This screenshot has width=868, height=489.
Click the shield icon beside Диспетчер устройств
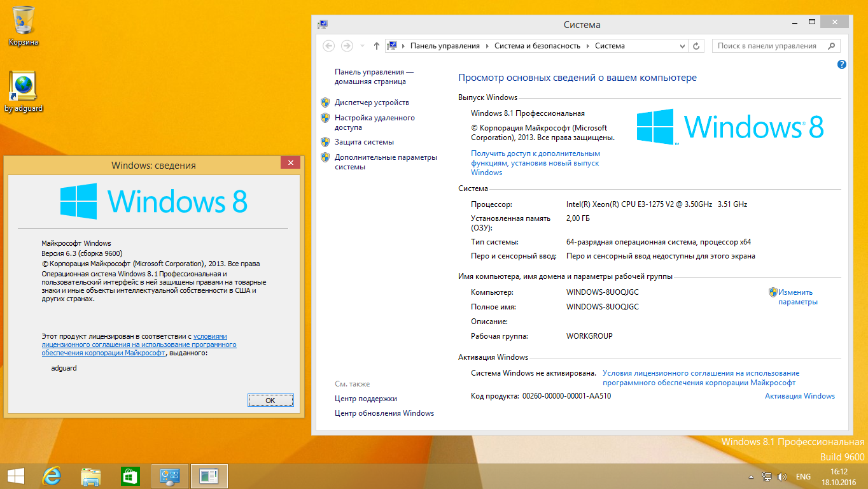(325, 103)
